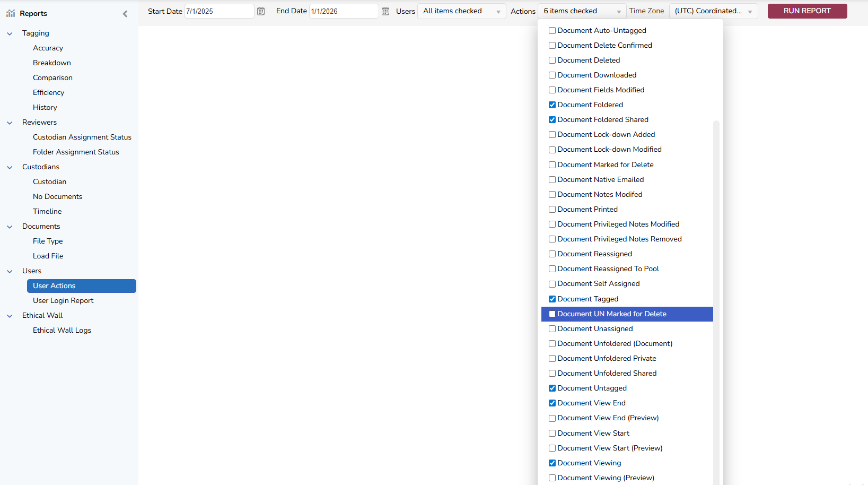Select the Custodian Assignment Status report
The image size is (868, 485).
point(82,137)
